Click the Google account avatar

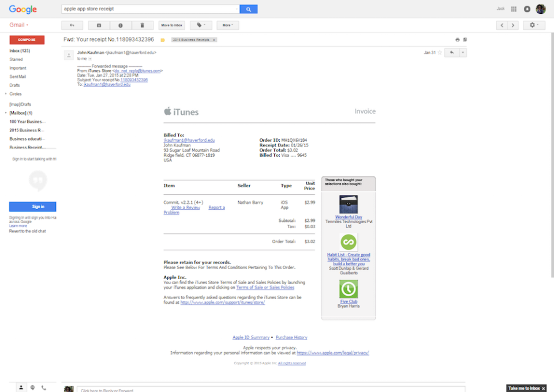click(540, 9)
